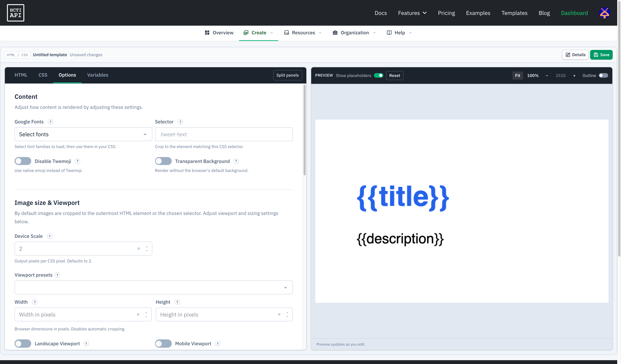Screen dimensions: 621x364
Task: Open the Resources dropdown menu
Action: click(303, 33)
